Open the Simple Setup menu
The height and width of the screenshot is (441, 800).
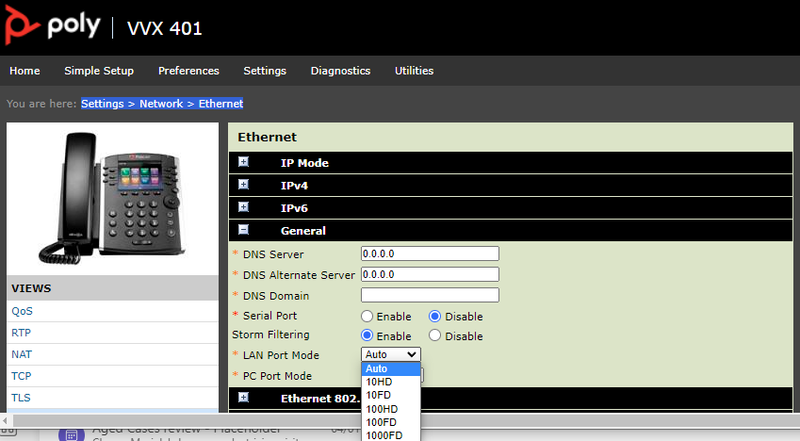[99, 71]
